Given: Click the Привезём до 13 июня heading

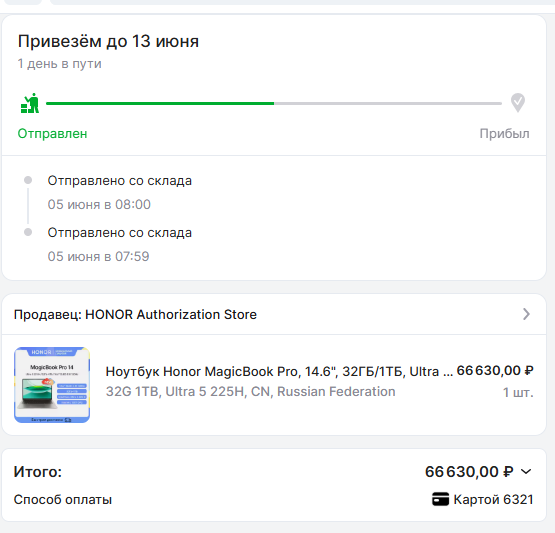Looking at the screenshot, I should (x=108, y=41).
